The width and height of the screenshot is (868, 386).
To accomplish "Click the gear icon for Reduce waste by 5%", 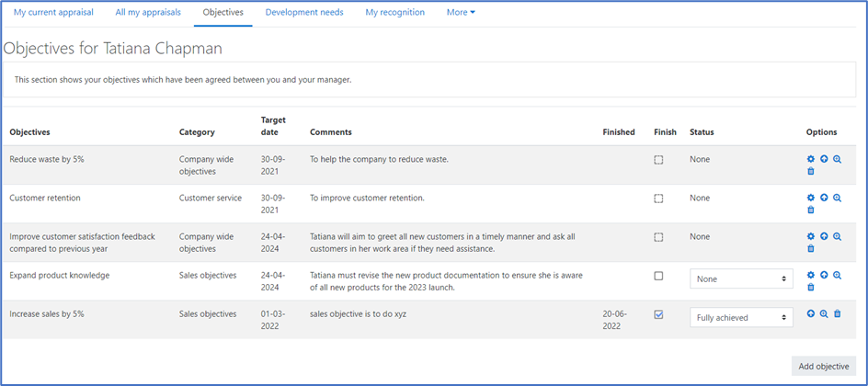I will [811, 159].
